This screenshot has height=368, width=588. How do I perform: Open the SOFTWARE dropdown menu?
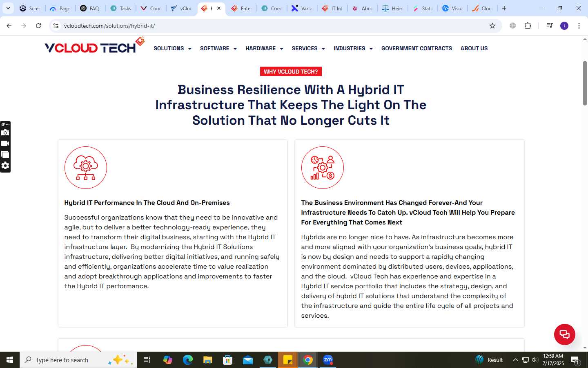[x=218, y=48]
